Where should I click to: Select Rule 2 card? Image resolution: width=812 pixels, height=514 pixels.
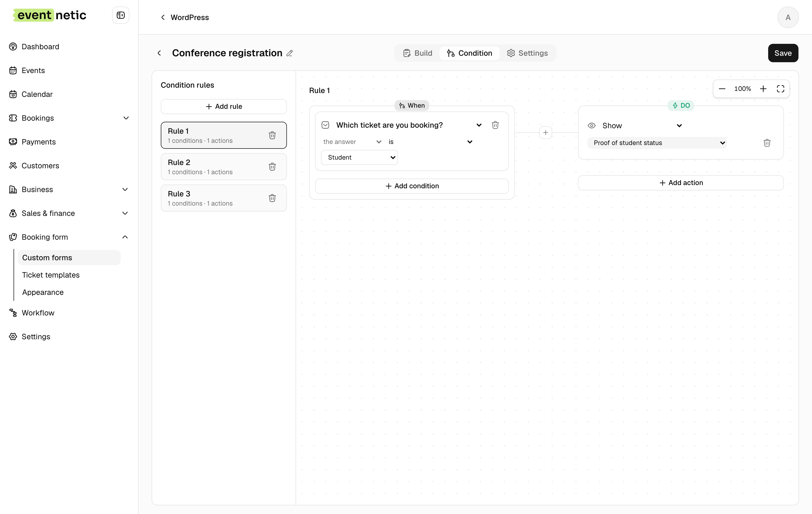(x=224, y=166)
